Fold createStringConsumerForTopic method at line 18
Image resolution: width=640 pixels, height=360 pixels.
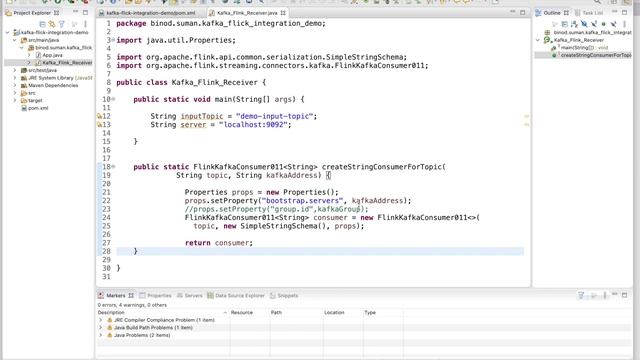113,167
